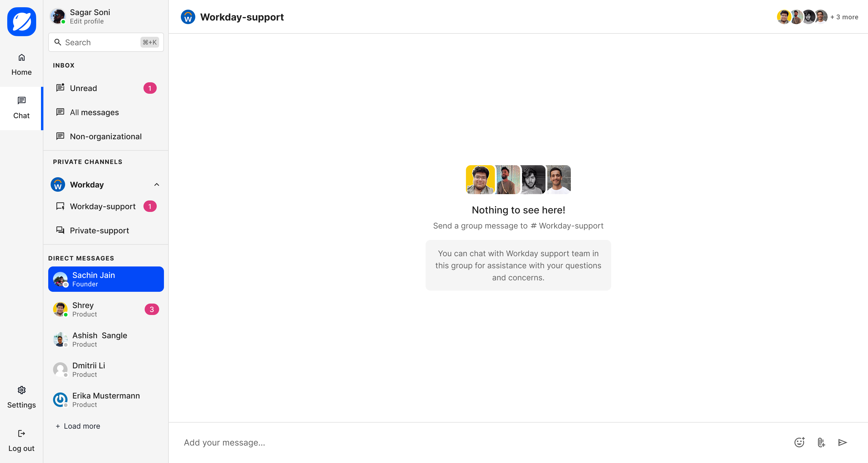868x463 pixels.
Task: Click the Workday-support unread badge
Action: pos(150,206)
